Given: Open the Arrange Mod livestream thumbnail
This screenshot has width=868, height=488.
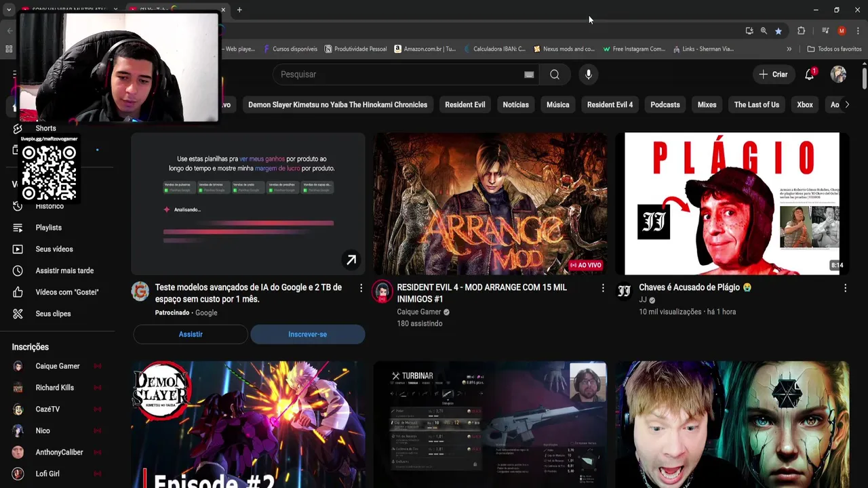Looking at the screenshot, I should click(490, 203).
